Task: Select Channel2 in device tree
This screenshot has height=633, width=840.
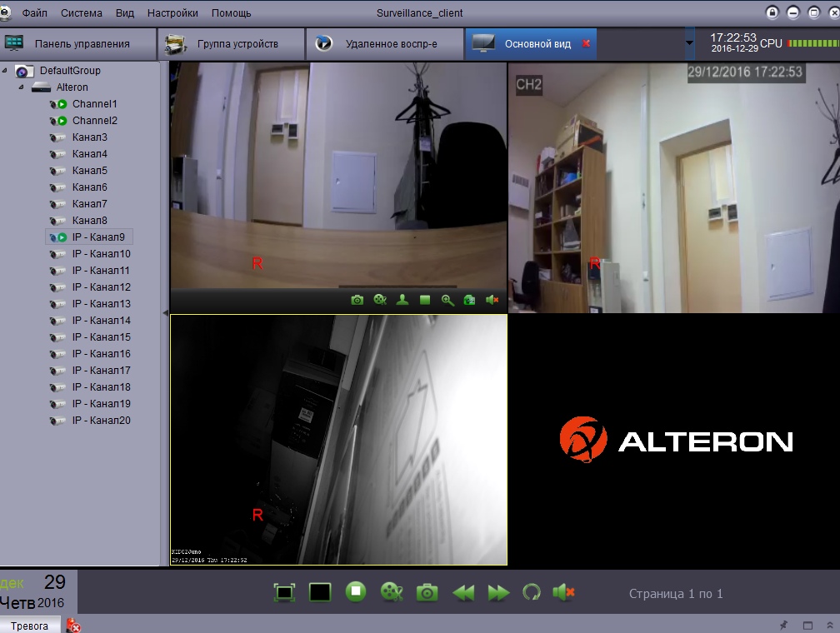Action: (x=95, y=121)
